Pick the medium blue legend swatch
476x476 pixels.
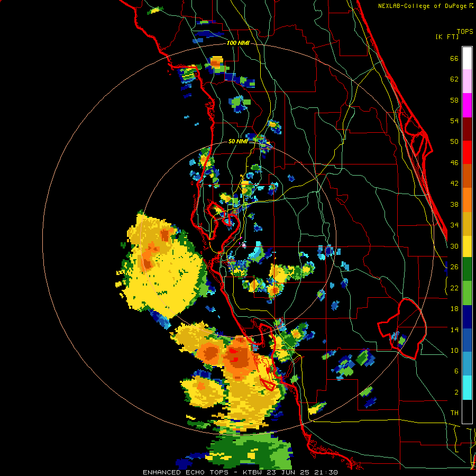coord(467,340)
